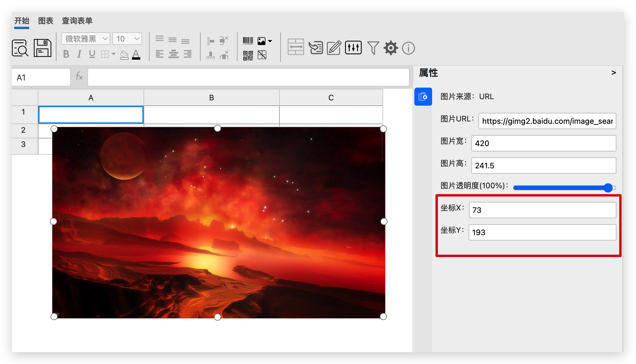Click the merge cells icon
The image size is (636, 364).
pyautogui.click(x=296, y=47)
